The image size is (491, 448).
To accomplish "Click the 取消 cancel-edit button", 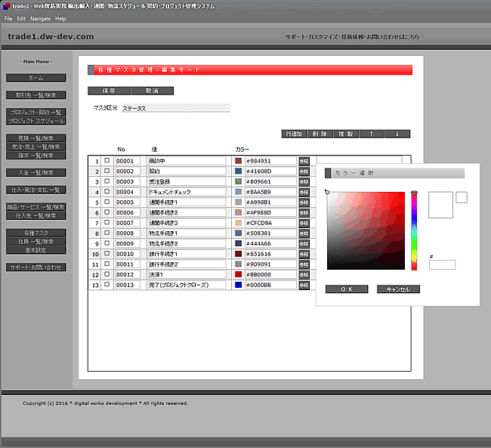I will pos(152,91).
